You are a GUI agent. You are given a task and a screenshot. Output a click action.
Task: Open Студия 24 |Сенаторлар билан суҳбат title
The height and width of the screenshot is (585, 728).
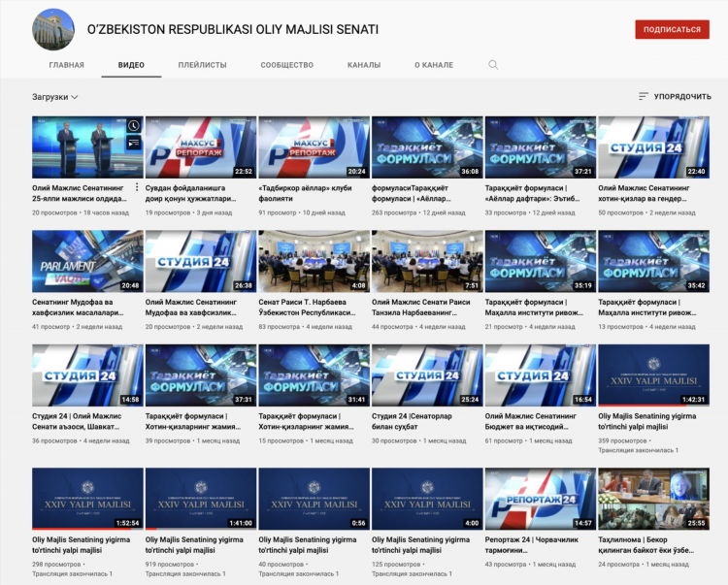[x=412, y=421]
